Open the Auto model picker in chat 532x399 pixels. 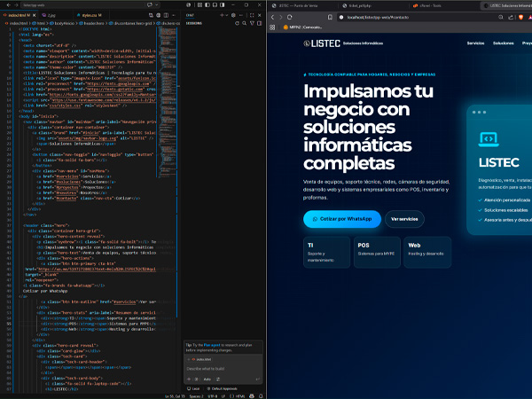tap(207, 379)
